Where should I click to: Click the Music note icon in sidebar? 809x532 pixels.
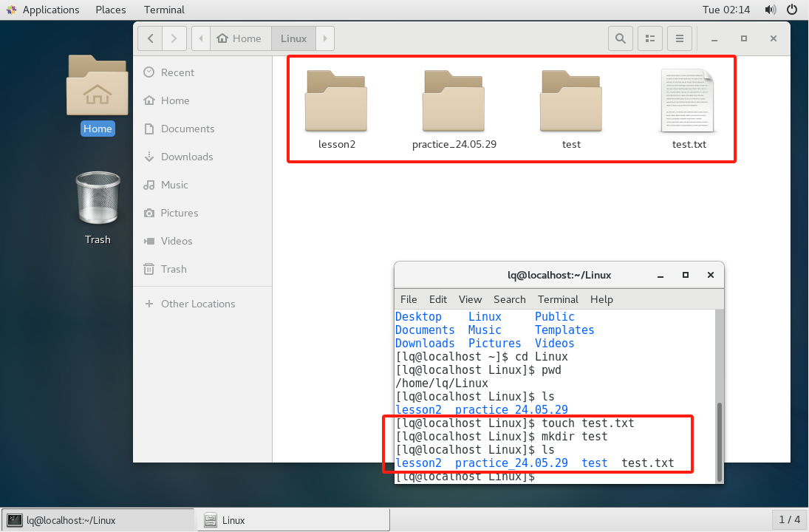tap(149, 185)
